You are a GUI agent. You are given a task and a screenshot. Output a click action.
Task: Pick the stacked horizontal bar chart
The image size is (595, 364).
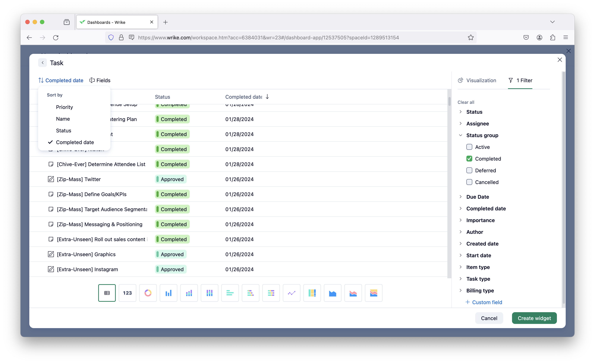[250, 293]
